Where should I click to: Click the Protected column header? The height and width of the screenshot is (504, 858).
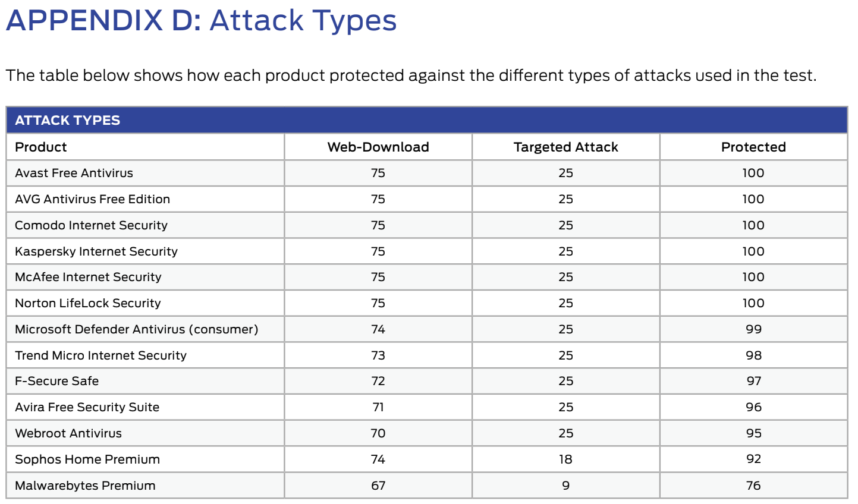[753, 147]
